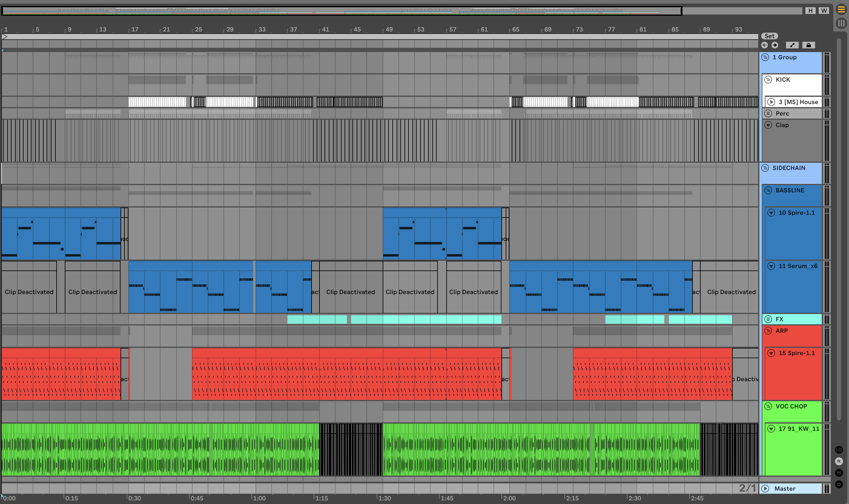Show the In/Out section (I-O)
This screenshot has width=849, height=504.
point(839,450)
